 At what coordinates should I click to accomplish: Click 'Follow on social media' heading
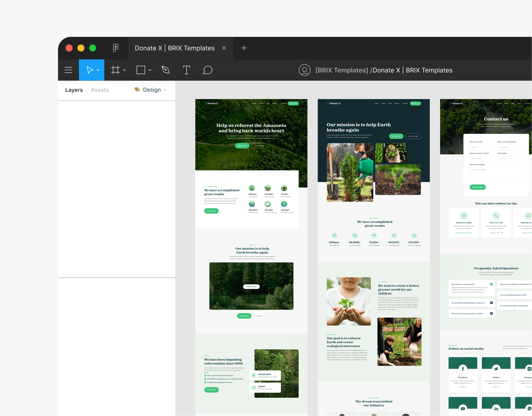click(x=466, y=349)
